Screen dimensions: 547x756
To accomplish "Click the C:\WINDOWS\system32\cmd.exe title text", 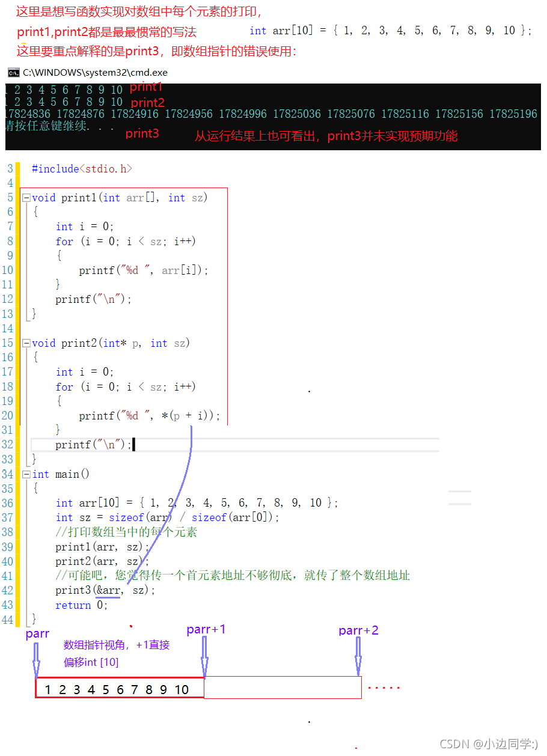I will tap(95, 73).
